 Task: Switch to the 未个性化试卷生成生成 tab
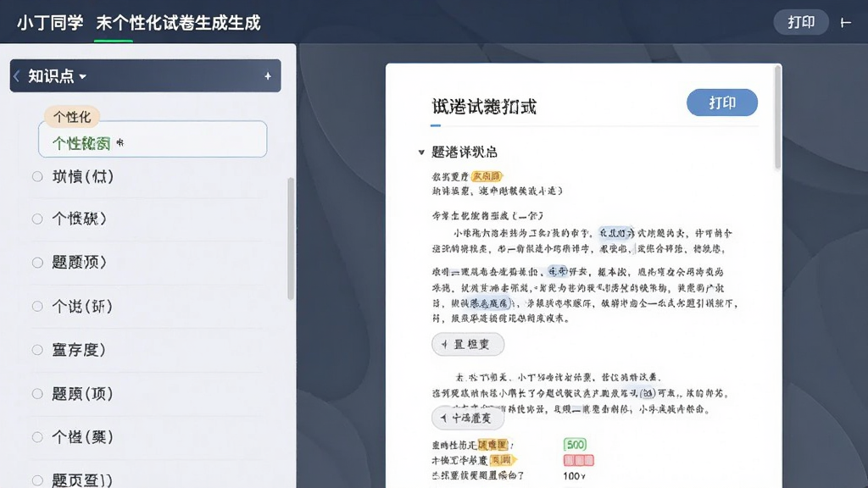[178, 23]
